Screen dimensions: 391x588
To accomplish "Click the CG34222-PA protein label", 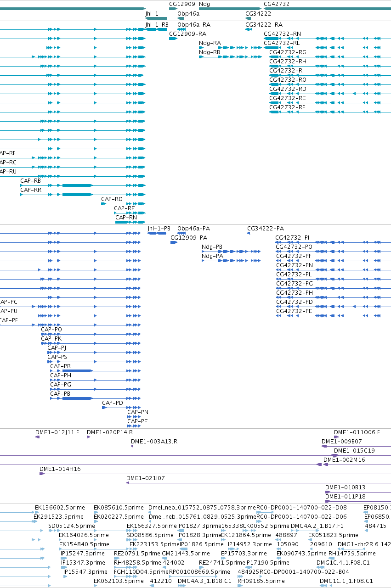I will point(266,228).
